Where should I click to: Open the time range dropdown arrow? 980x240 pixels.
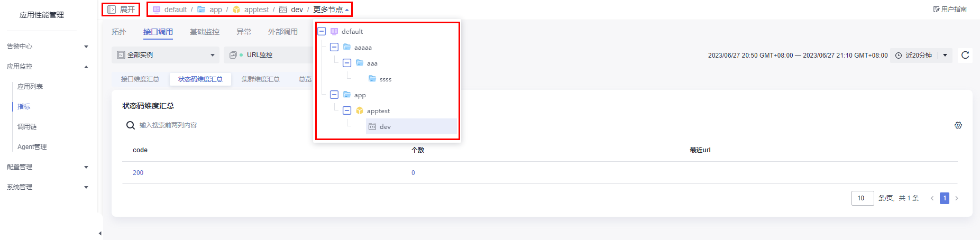[x=945, y=55]
